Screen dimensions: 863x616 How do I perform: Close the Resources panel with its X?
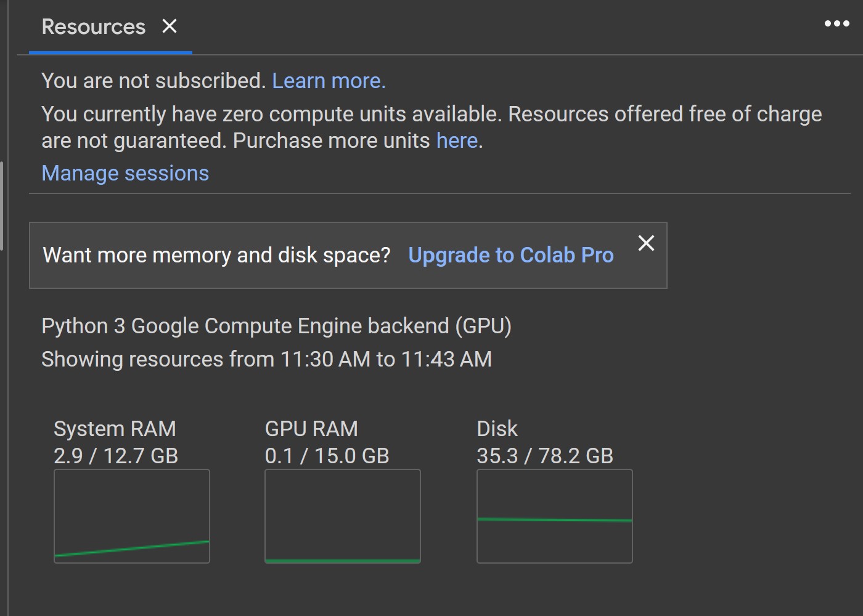click(x=170, y=26)
